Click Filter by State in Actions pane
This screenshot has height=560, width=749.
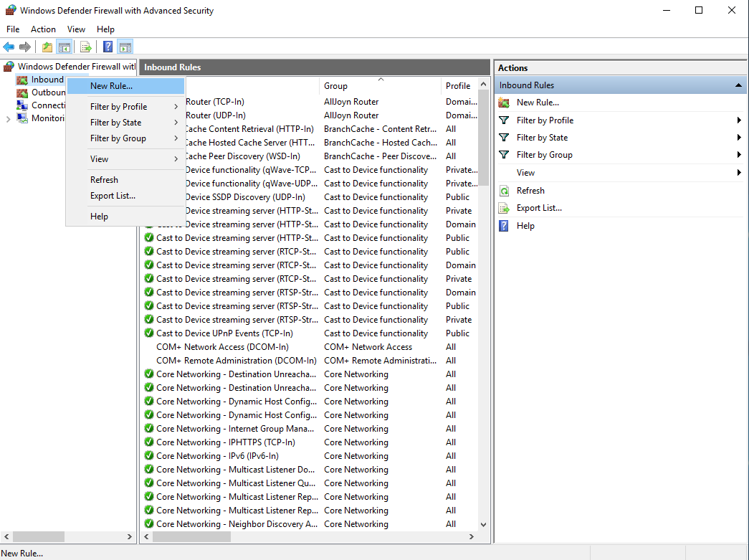click(542, 138)
